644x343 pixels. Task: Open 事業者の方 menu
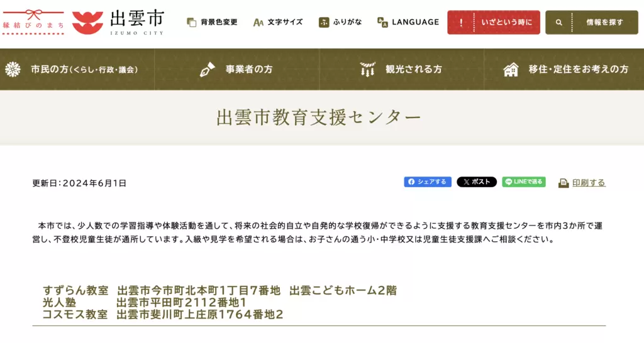[236, 69]
